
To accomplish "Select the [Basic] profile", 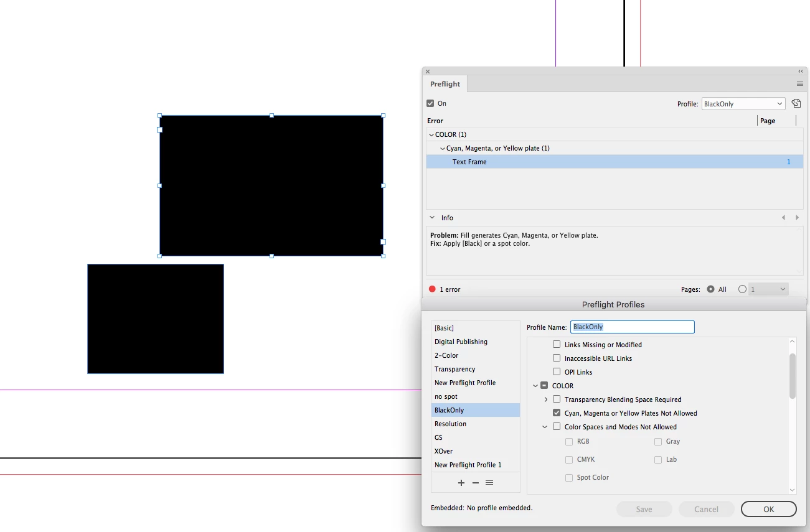I will pyautogui.click(x=476, y=328).
